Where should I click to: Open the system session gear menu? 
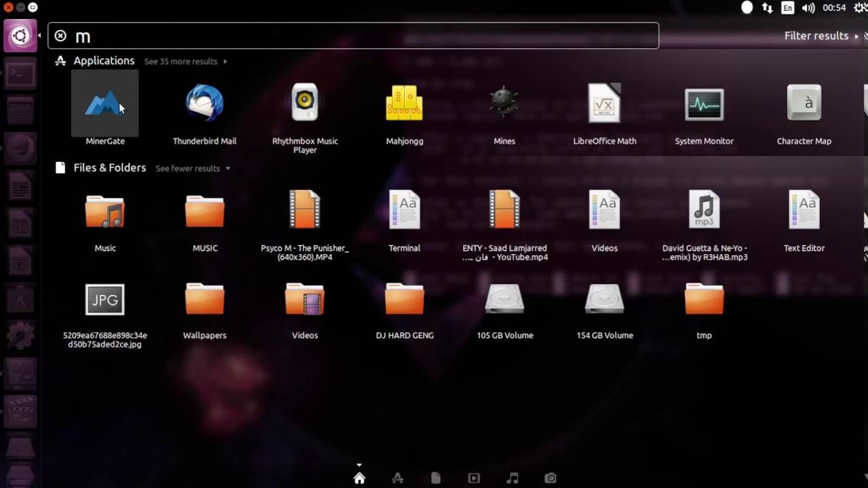(x=861, y=8)
